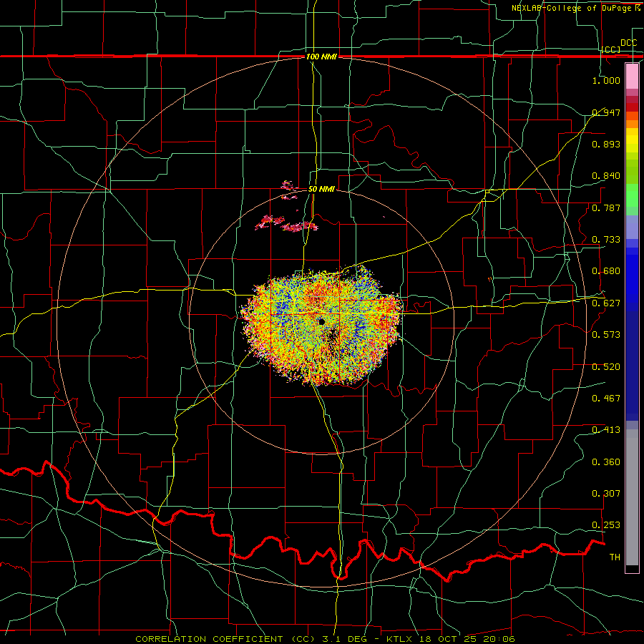The image size is (644, 644).
Task: Click the 0.947 scale value
Action: (606, 112)
